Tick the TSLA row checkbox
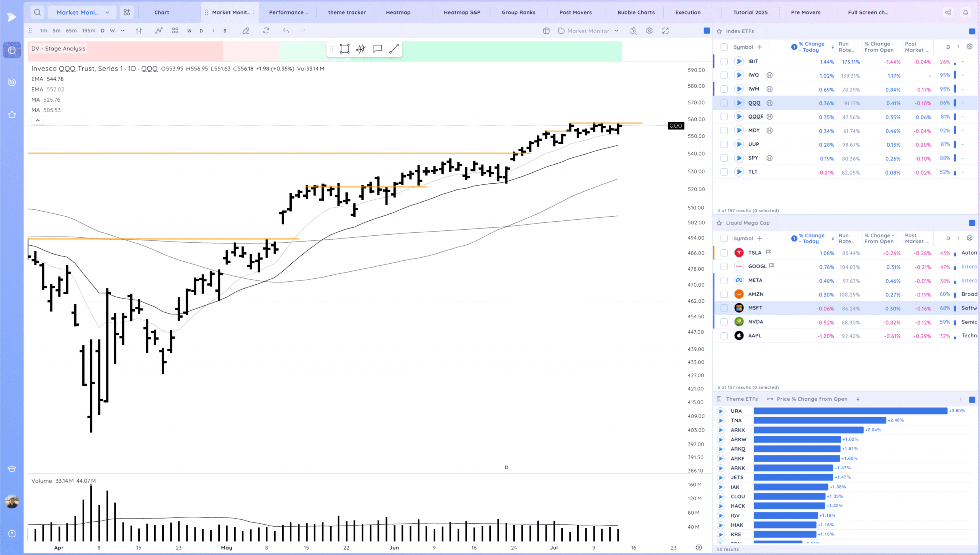This screenshot has height=555, width=980. coord(724,253)
